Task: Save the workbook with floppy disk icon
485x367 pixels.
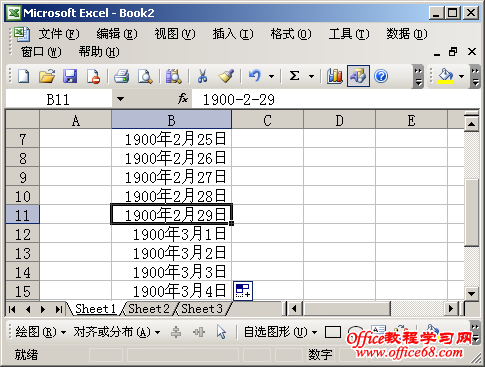Action: pyautogui.click(x=70, y=76)
